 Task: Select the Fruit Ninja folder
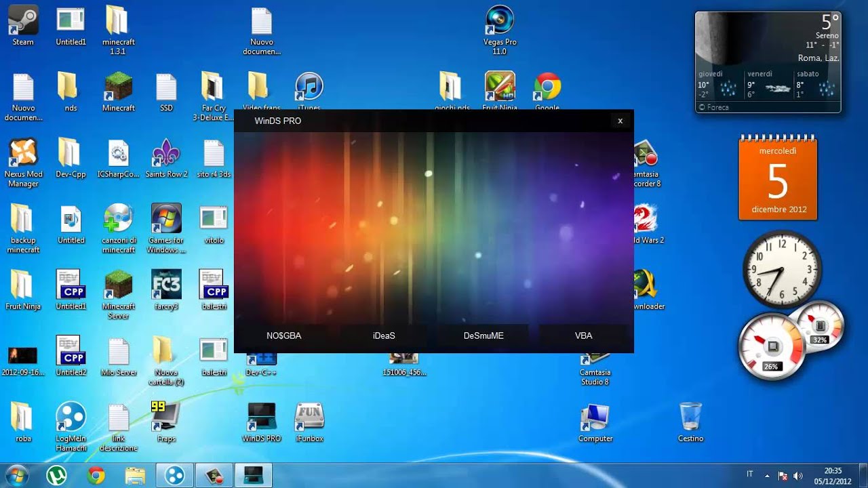coord(23,290)
